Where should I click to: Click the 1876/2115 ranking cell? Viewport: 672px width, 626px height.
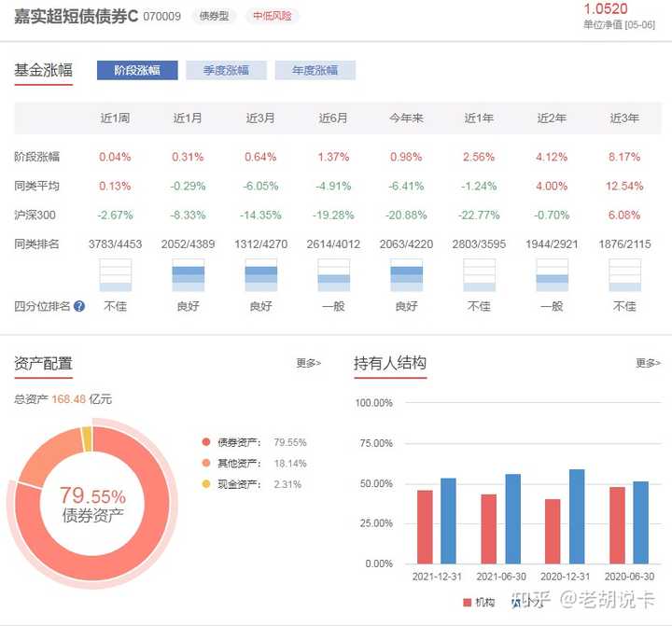[x=624, y=244]
